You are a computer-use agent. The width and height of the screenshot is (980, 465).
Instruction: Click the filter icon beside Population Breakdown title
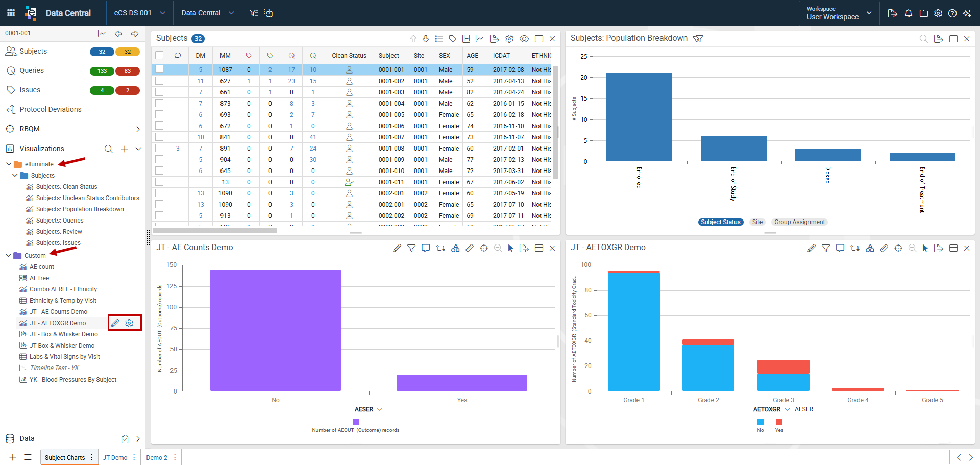coord(698,39)
